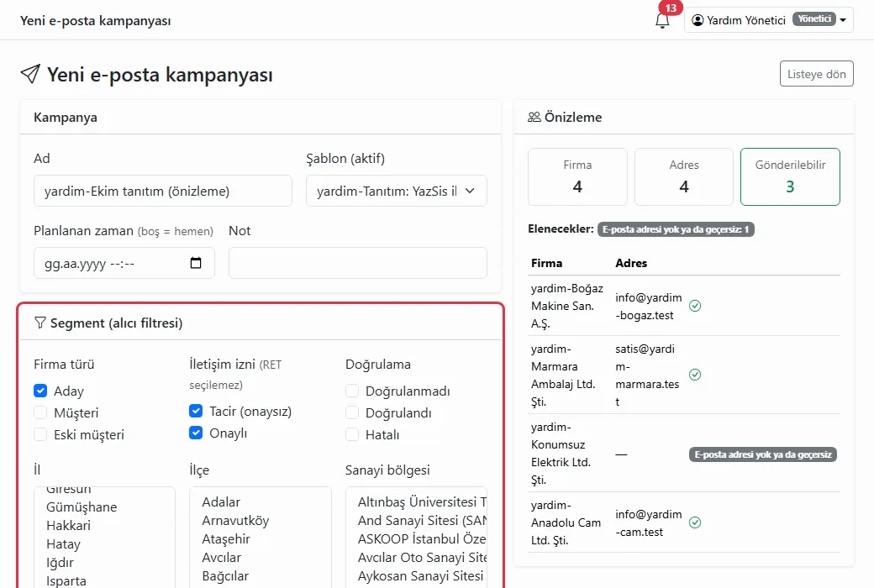Open the notifications bell with 13 alerts
874x588 pixels.
pos(662,20)
